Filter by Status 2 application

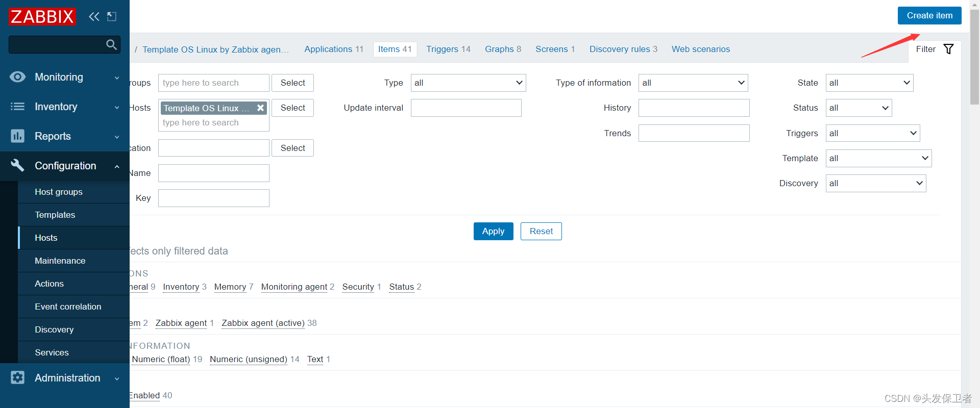pos(401,287)
